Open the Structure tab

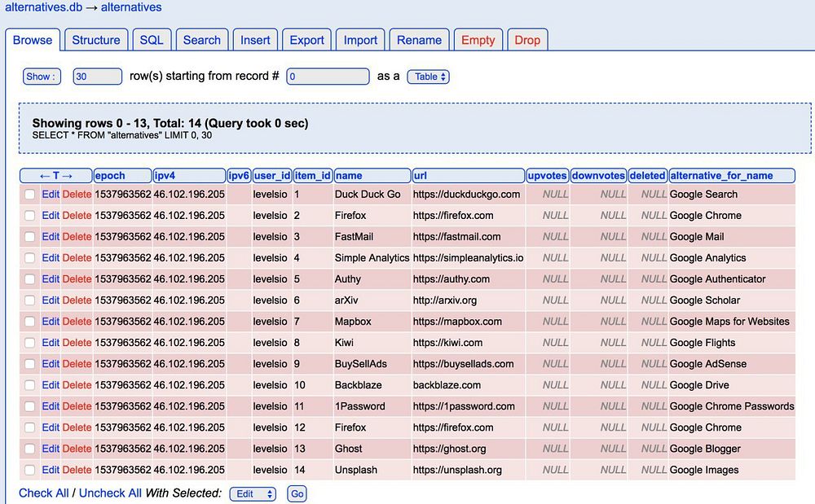[x=96, y=40]
